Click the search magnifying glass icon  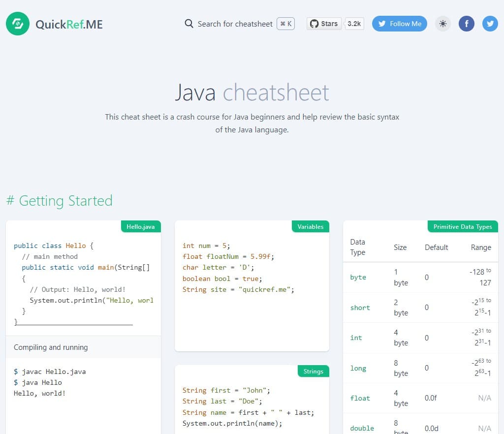tap(189, 24)
